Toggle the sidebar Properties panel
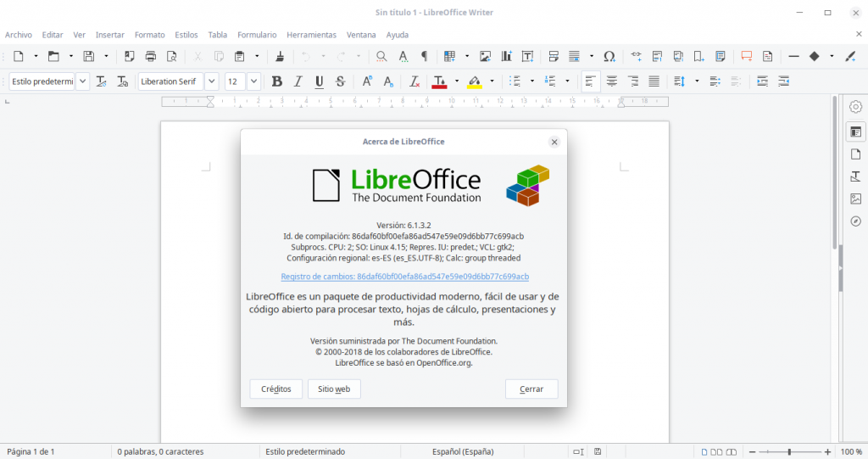Viewport: 868px width, 459px height. click(856, 132)
